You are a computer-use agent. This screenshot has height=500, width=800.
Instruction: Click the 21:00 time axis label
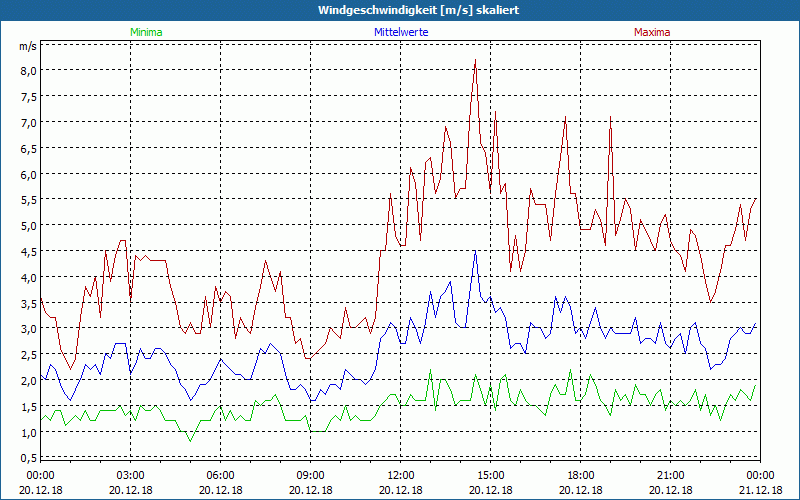[x=670, y=476]
